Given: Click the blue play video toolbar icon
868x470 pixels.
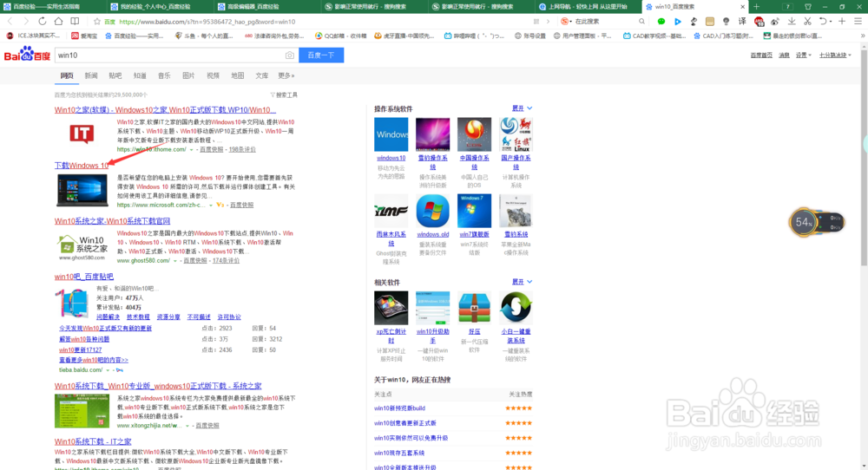Looking at the screenshot, I should pyautogui.click(x=678, y=22).
